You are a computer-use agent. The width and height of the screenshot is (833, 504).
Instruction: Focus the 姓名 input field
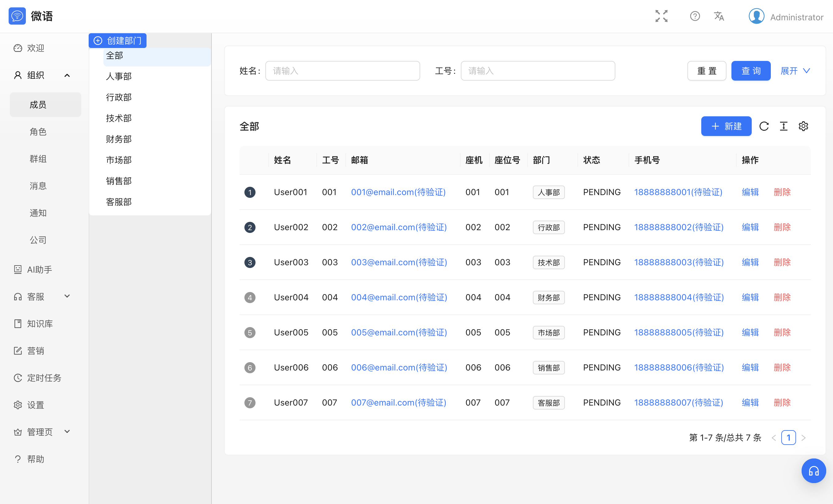pos(342,70)
